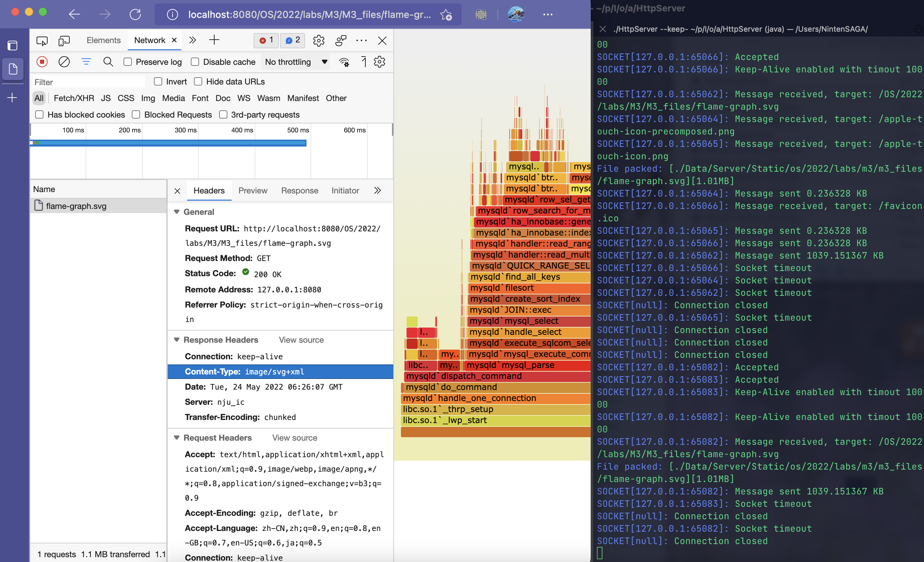Image resolution: width=924 pixels, height=562 pixels.
Task: Tick Hide data URLs checkbox
Action: [198, 82]
